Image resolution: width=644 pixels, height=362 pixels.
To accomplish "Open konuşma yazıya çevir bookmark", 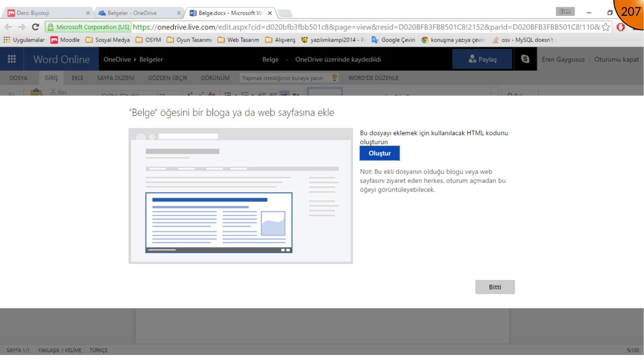I will click(453, 40).
